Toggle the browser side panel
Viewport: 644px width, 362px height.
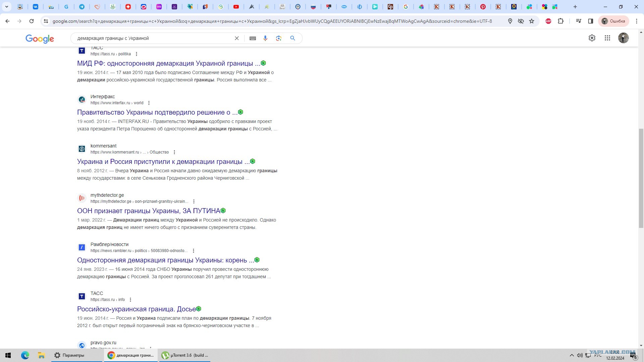(591, 21)
